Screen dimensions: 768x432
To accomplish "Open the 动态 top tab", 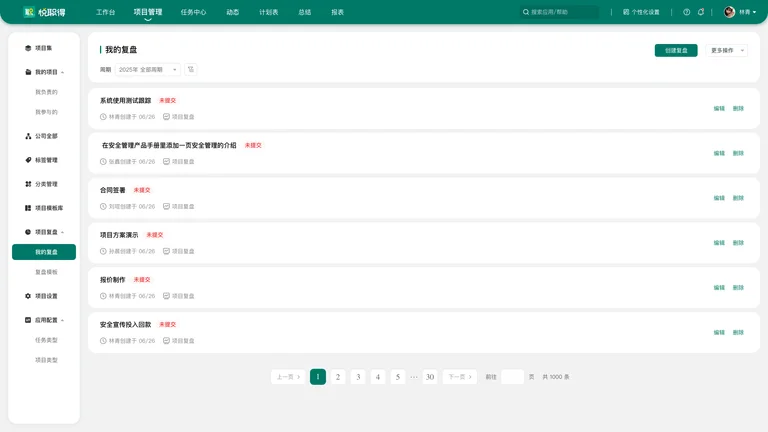I will pos(233,12).
